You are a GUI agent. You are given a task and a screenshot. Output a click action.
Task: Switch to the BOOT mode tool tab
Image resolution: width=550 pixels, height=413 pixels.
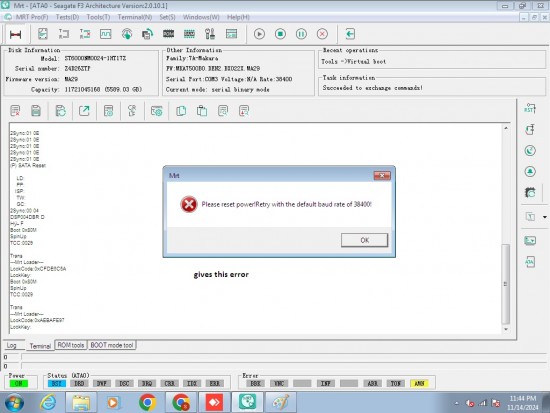point(112,345)
